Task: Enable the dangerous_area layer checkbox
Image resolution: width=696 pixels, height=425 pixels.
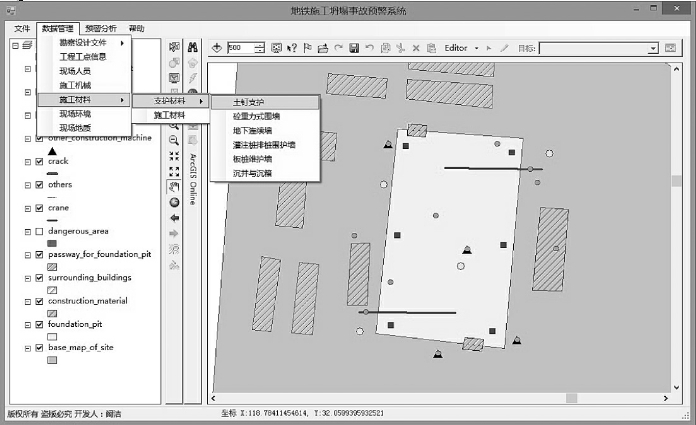Action: click(x=39, y=231)
